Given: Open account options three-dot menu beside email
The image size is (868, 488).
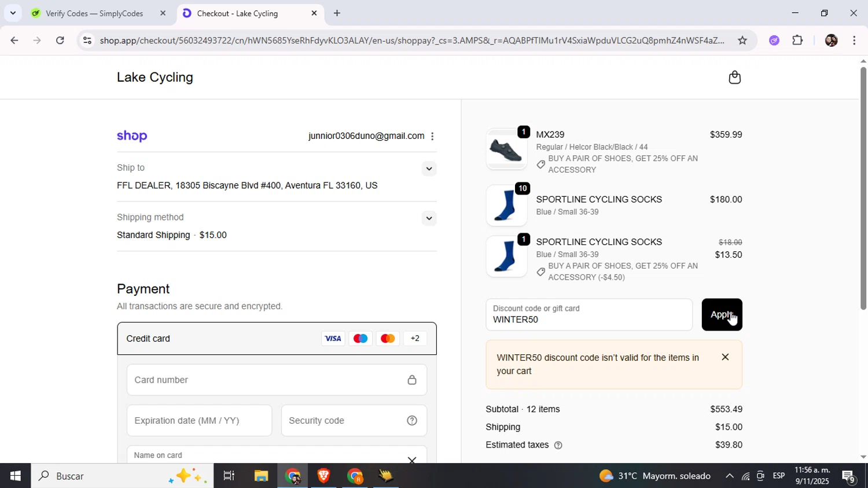Looking at the screenshot, I should pyautogui.click(x=432, y=136).
